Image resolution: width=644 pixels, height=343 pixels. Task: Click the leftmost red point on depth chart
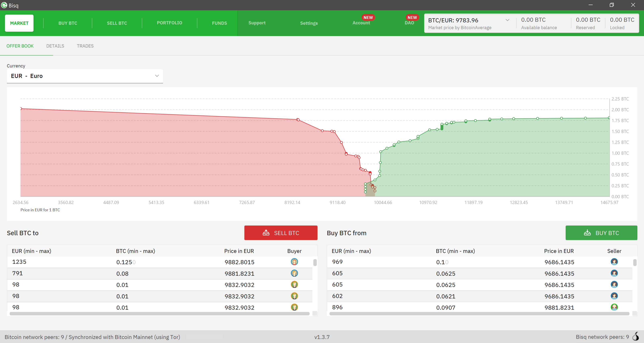[21, 108]
